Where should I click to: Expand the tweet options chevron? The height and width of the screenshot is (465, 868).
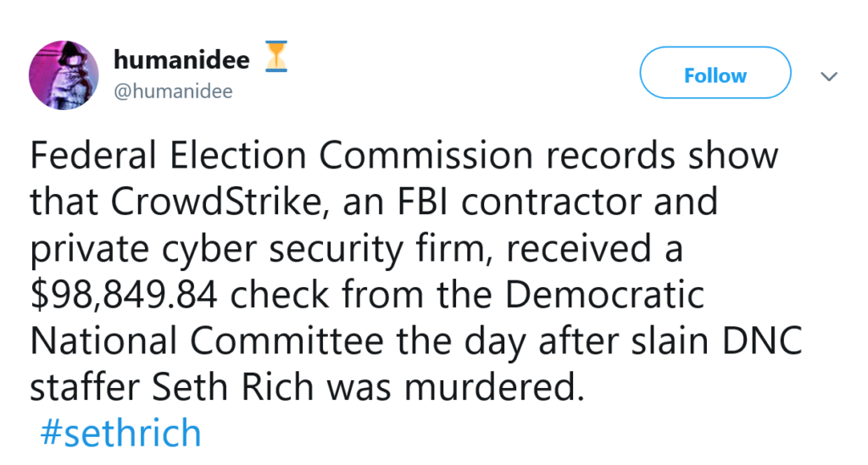click(830, 77)
